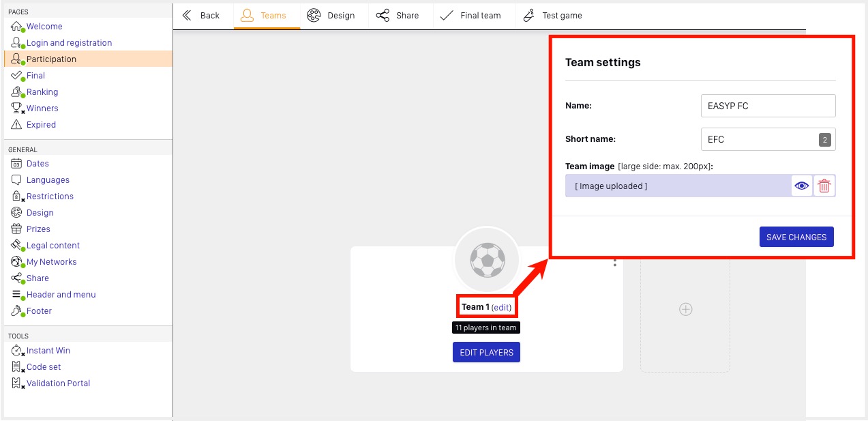Open Instant Win tool in sidebar
The width and height of the screenshot is (868, 421).
[48, 351]
